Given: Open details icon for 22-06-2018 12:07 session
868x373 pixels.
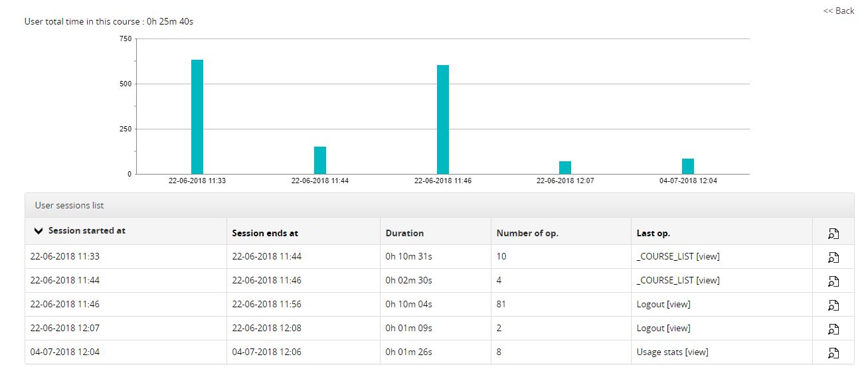Looking at the screenshot, I should click(x=833, y=329).
